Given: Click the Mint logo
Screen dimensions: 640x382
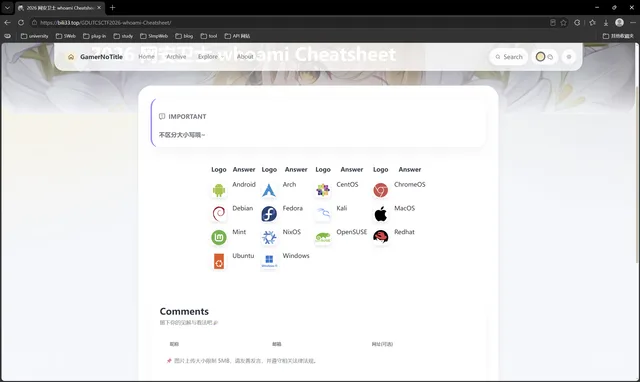Looking at the screenshot, I should (x=219, y=238).
